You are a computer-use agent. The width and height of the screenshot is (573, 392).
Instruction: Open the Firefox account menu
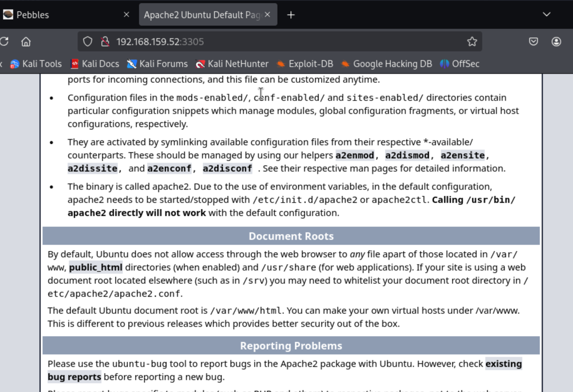point(556,42)
